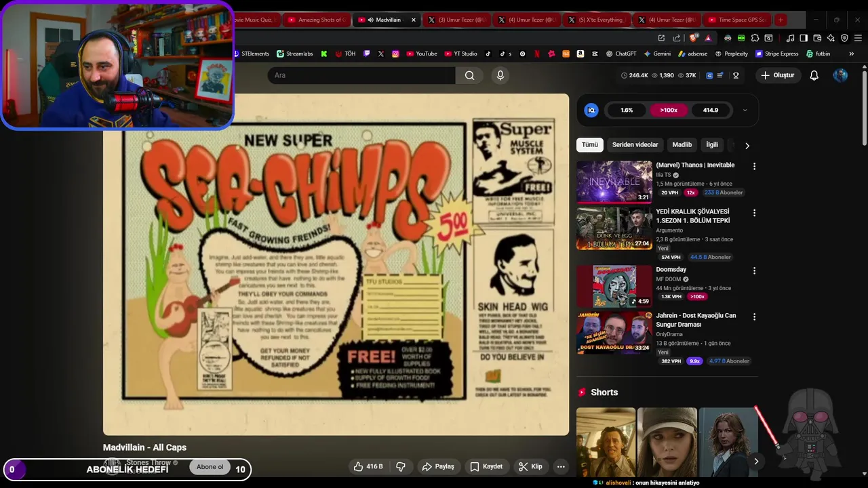
Task: Open the YT Studio bookmark
Action: tap(461, 54)
